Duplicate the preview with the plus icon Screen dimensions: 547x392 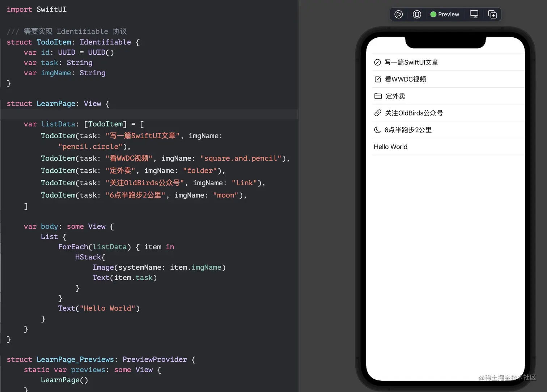pos(492,14)
